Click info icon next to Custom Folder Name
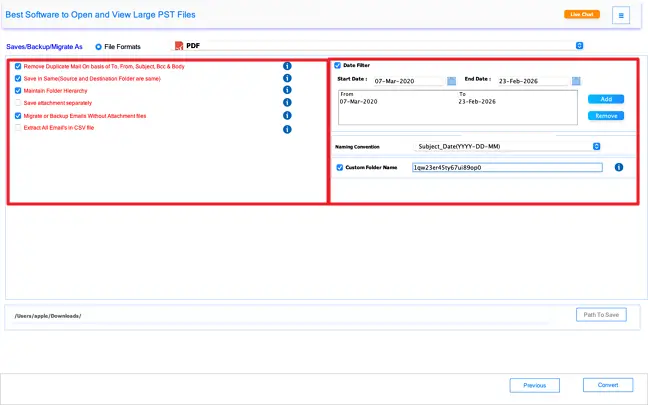This screenshot has width=648, height=405. pos(618,167)
